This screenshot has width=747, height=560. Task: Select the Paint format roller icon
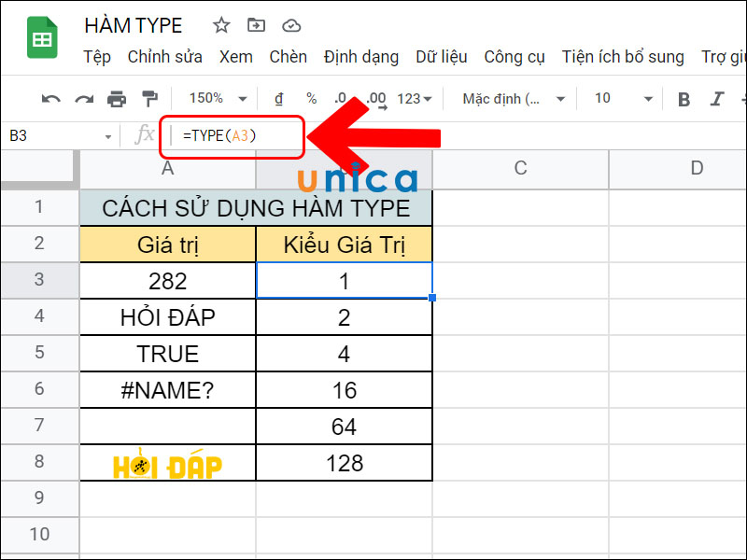coord(149,99)
